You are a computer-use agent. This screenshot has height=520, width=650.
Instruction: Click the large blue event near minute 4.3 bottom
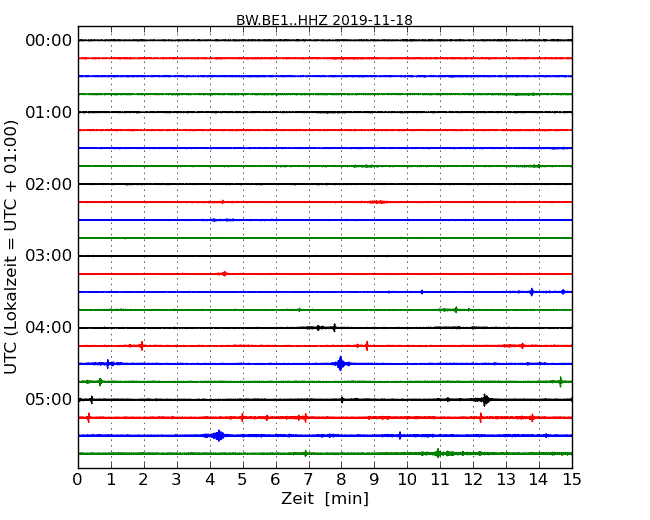pyautogui.click(x=218, y=435)
